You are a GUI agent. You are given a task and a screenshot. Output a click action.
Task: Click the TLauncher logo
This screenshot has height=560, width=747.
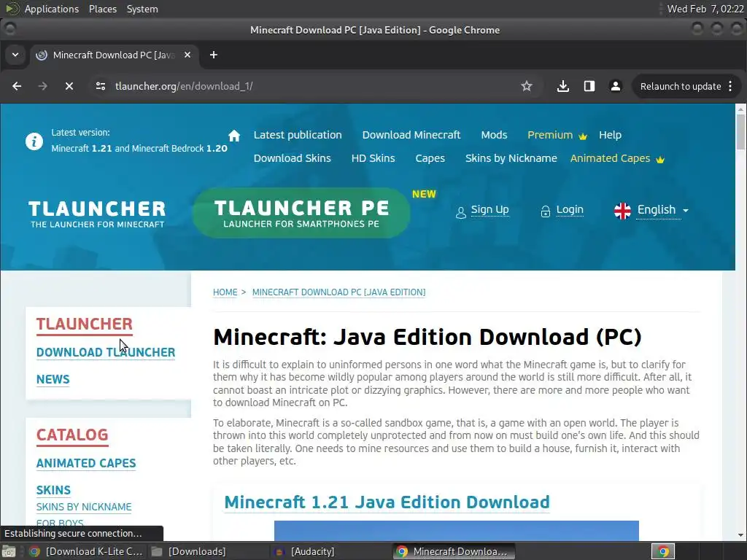pos(97,214)
